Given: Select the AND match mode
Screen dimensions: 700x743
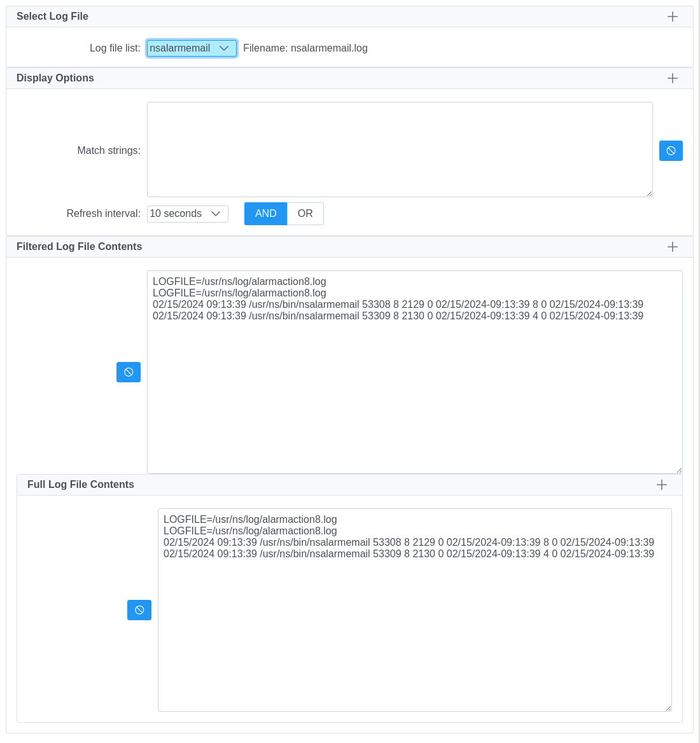Looking at the screenshot, I should 265,214.
